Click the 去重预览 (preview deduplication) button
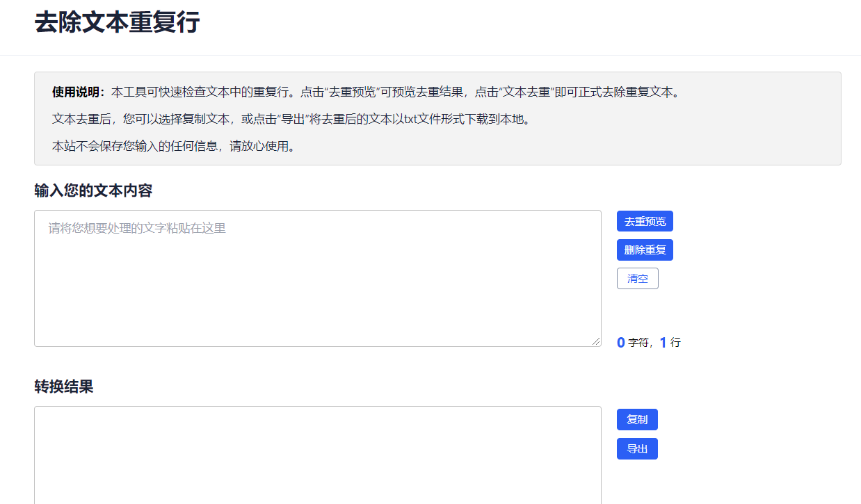Viewport: 861px width, 504px height. 644,220
